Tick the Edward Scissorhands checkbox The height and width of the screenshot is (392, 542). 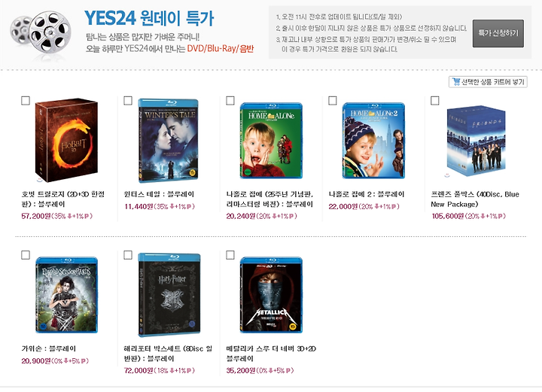(26, 255)
